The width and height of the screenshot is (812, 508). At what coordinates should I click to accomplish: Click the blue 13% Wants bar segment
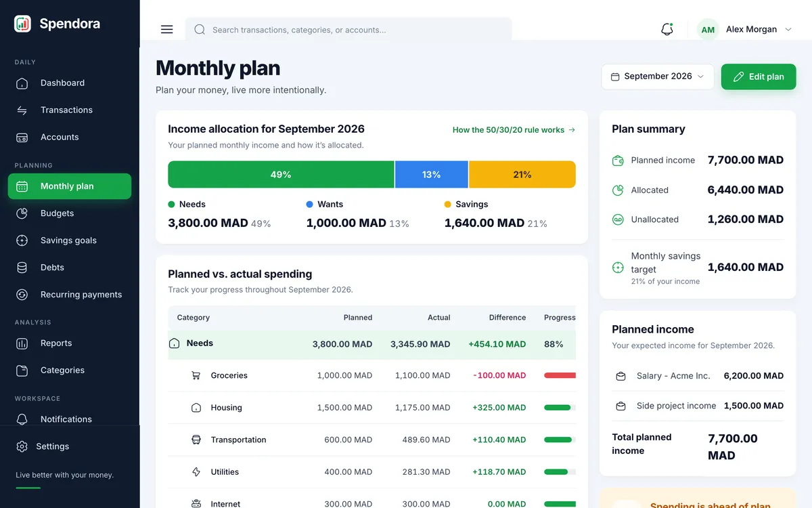432,175
